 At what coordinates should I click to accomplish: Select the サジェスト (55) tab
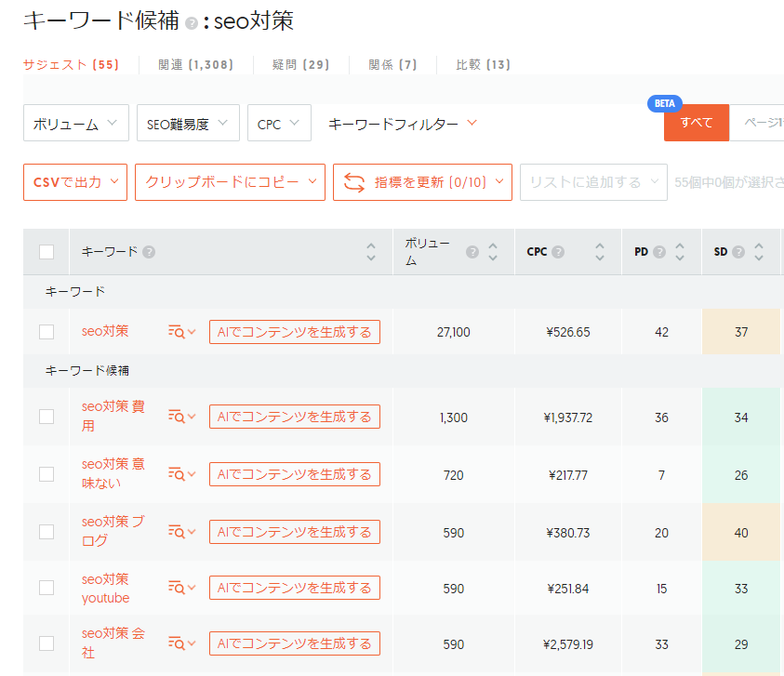pyautogui.click(x=71, y=64)
